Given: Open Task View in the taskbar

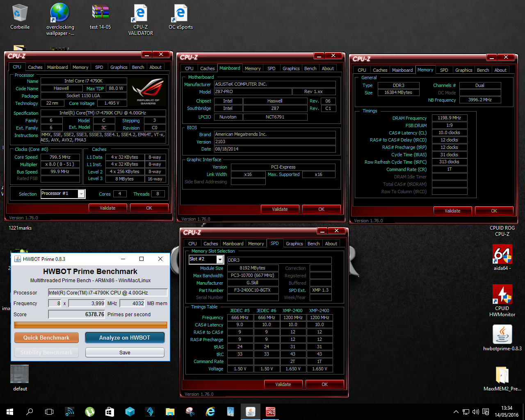Looking at the screenshot, I should coord(49,411).
